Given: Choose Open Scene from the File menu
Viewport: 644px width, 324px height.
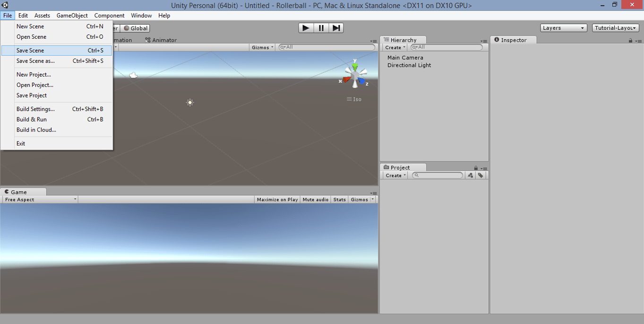Looking at the screenshot, I should tap(57, 37).
